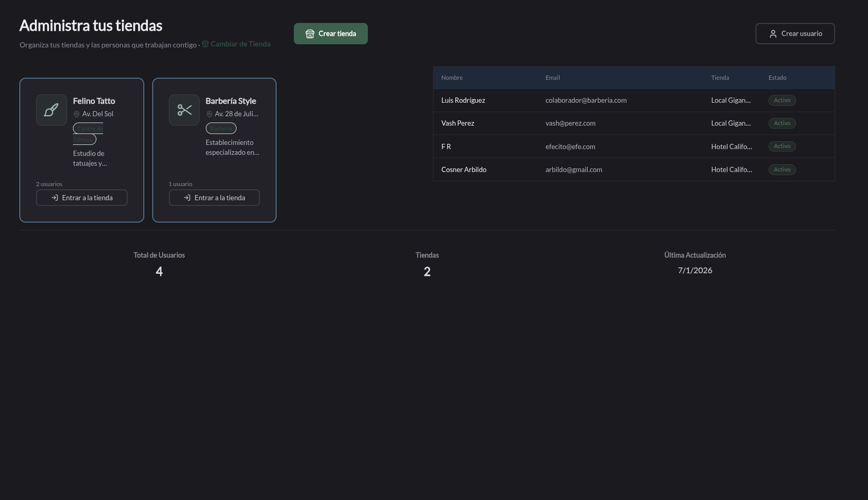Click the Última Actualización date 7/1/2026

pyautogui.click(x=695, y=270)
